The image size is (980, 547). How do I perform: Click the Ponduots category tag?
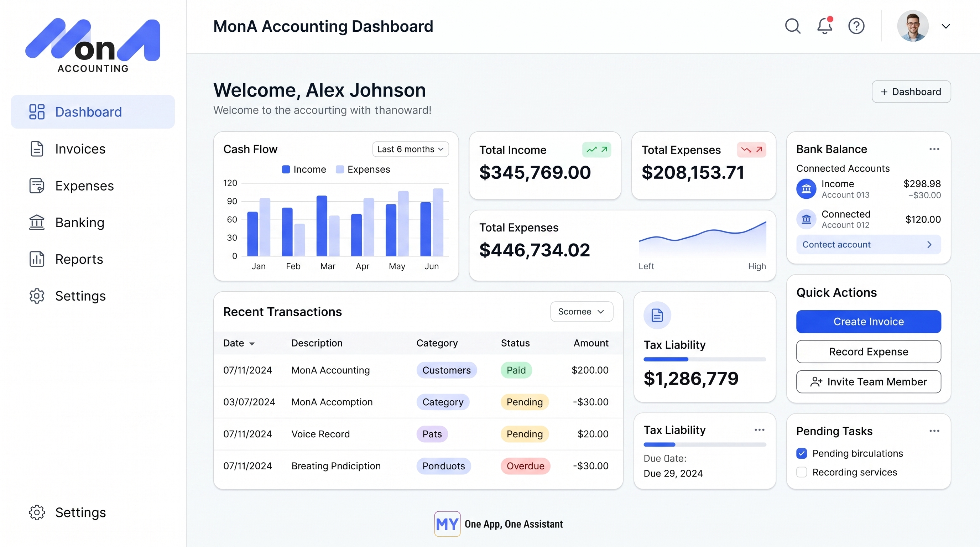point(444,466)
